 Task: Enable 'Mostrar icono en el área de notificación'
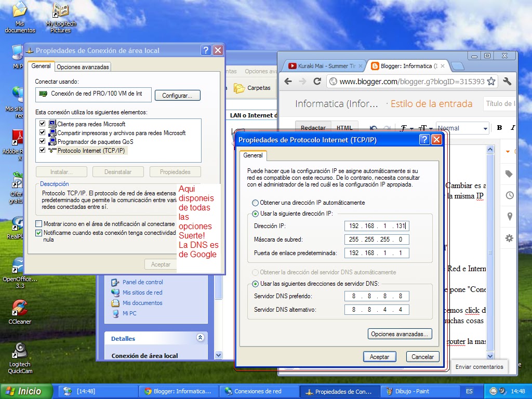point(38,223)
